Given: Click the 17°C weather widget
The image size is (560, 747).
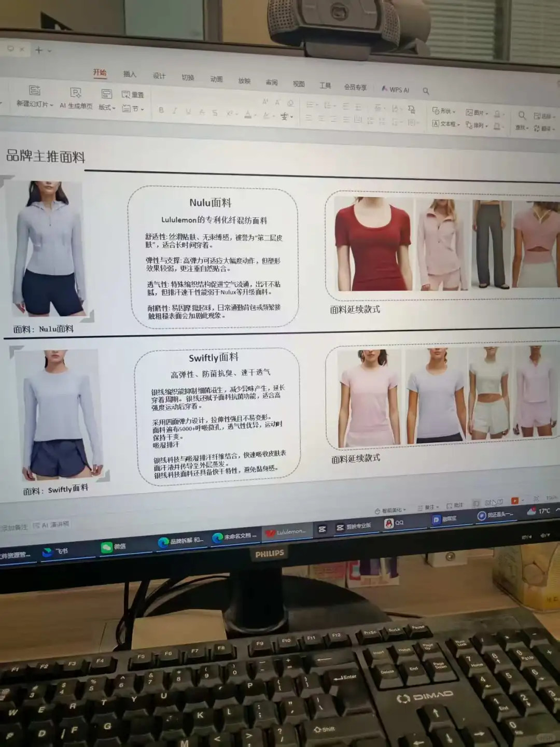Looking at the screenshot, I should [x=539, y=511].
